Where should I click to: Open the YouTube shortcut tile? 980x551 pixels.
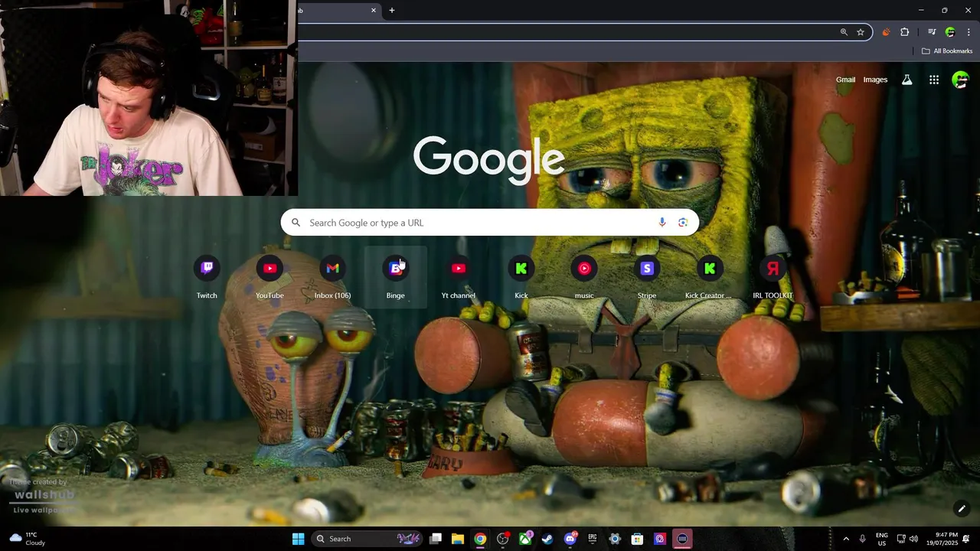tap(269, 278)
